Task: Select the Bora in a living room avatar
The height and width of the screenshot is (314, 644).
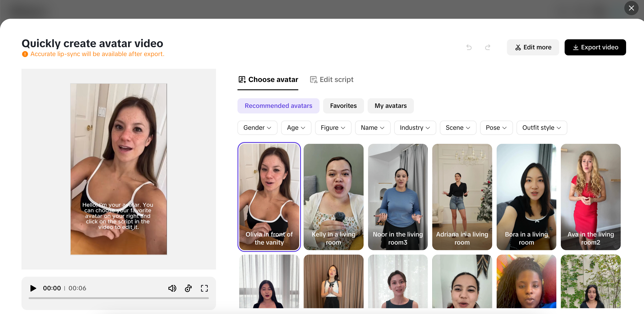Action: [x=526, y=197]
